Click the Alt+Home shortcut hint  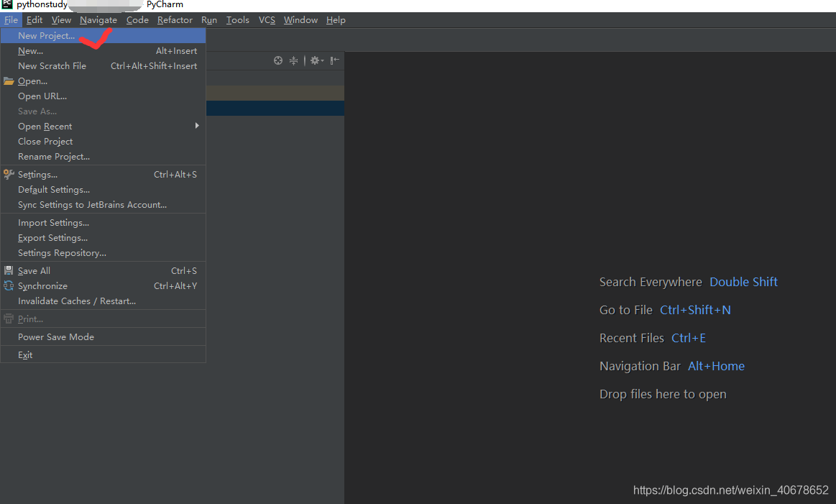pos(716,367)
